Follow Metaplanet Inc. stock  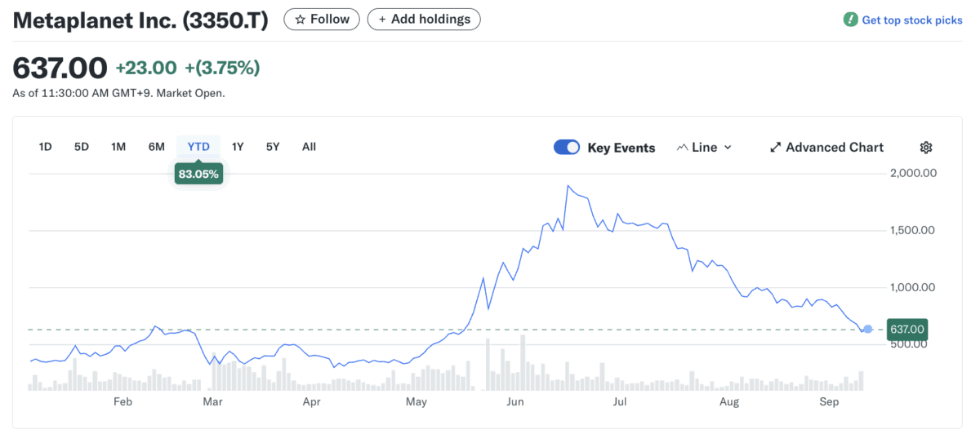point(322,19)
